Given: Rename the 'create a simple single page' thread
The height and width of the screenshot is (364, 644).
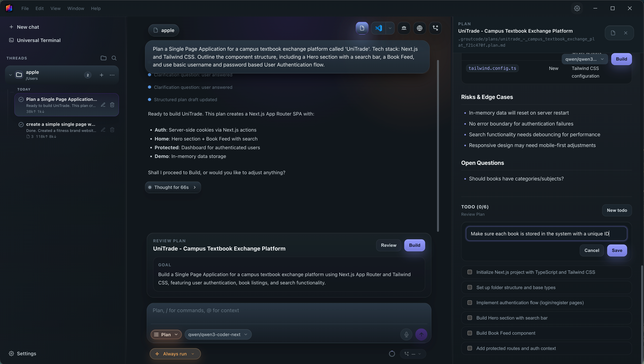Looking at the screenshot, I should [103, 130].
